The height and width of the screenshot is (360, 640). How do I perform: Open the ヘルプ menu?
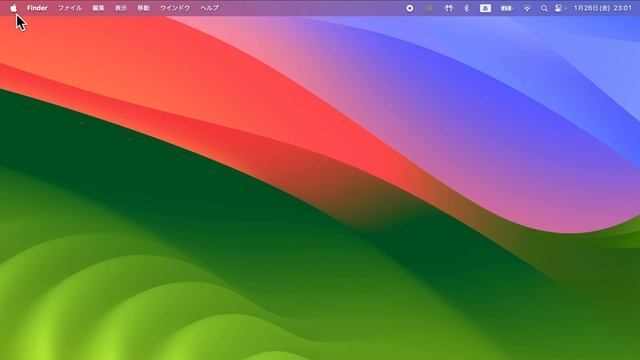coord(209,8)
